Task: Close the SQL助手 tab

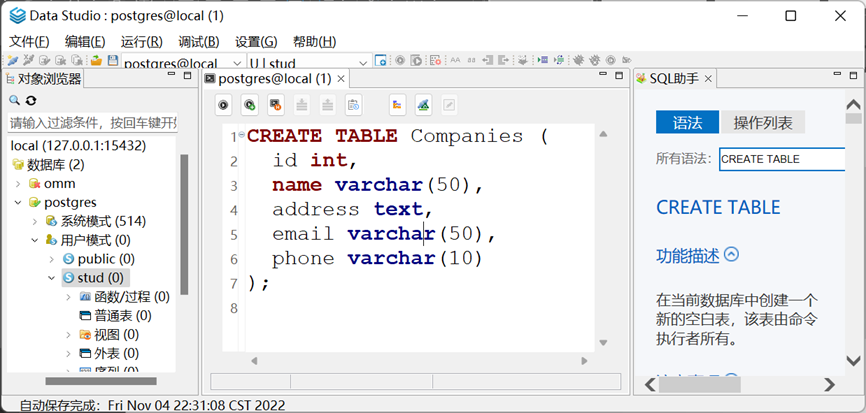Action: click(x=707, y=79)
